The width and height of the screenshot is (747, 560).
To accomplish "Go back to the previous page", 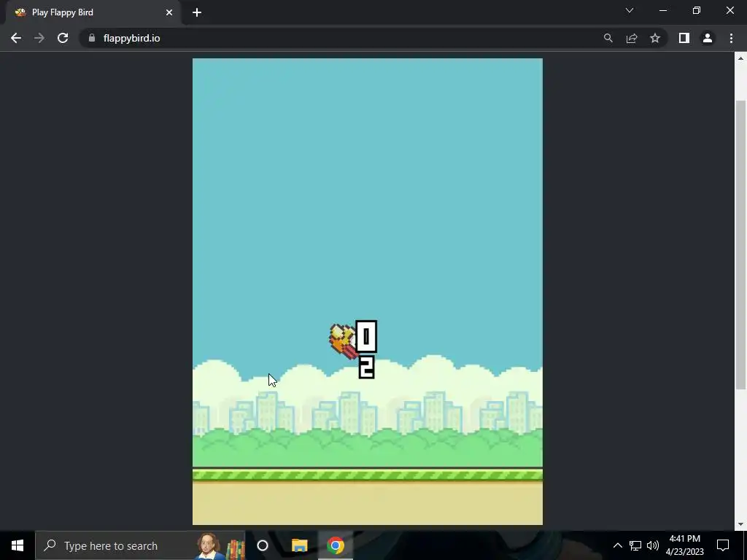I will (x=16, y=38).
